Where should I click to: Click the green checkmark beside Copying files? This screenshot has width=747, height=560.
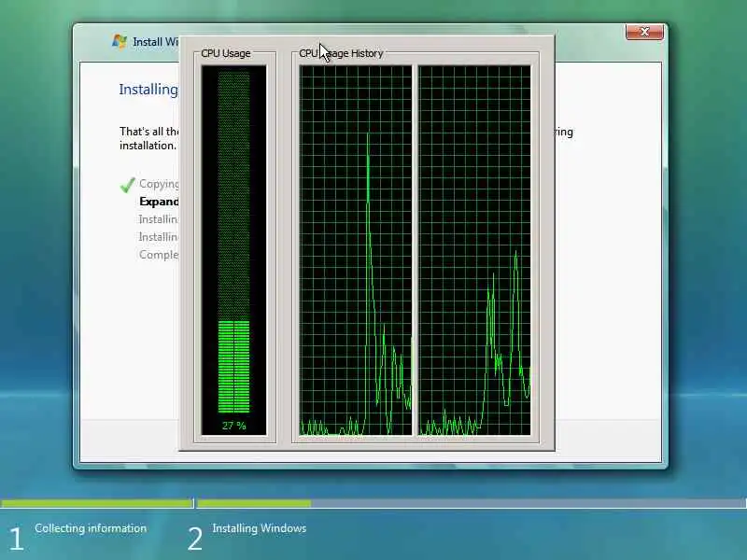pos(127,184)
